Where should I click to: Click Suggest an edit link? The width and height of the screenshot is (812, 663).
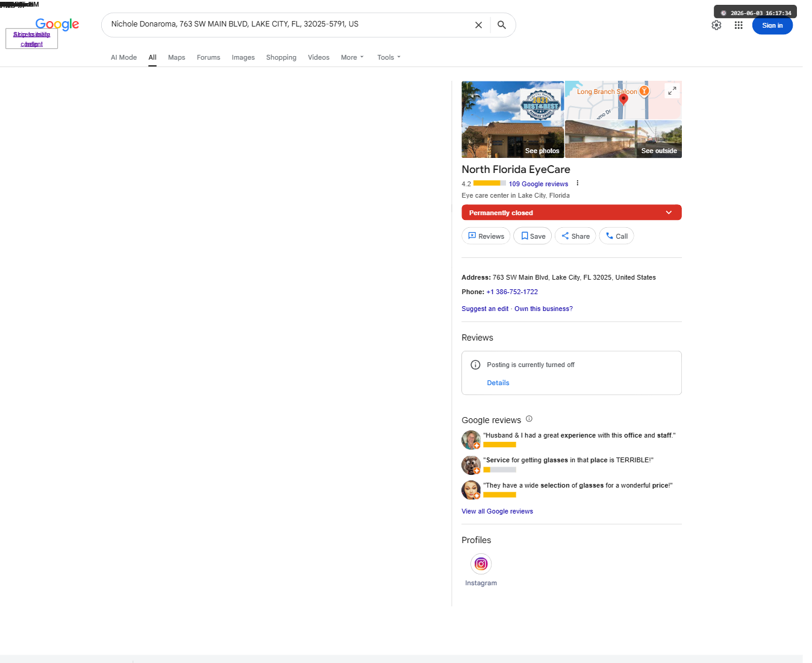(x=485, y=309)
